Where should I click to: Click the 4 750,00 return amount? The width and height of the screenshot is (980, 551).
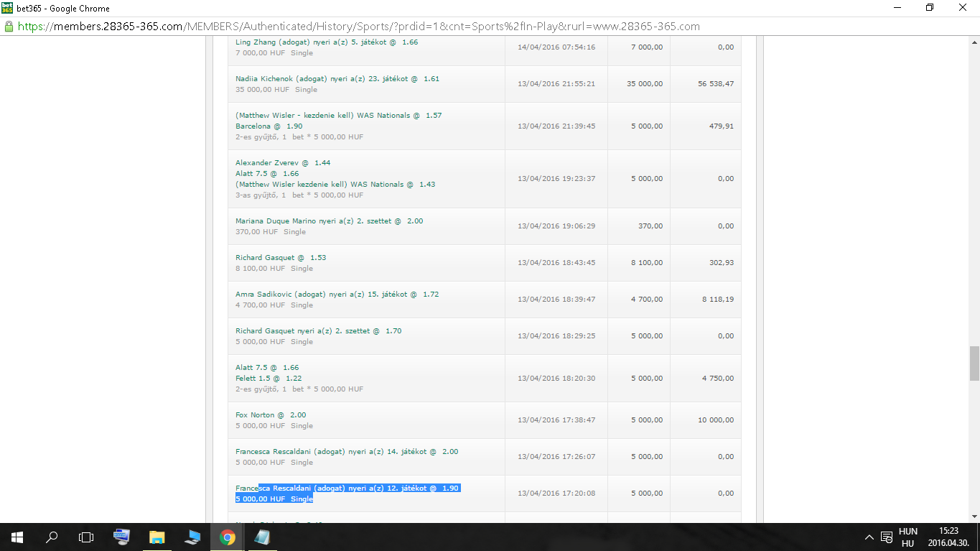[x=718, y=379]
